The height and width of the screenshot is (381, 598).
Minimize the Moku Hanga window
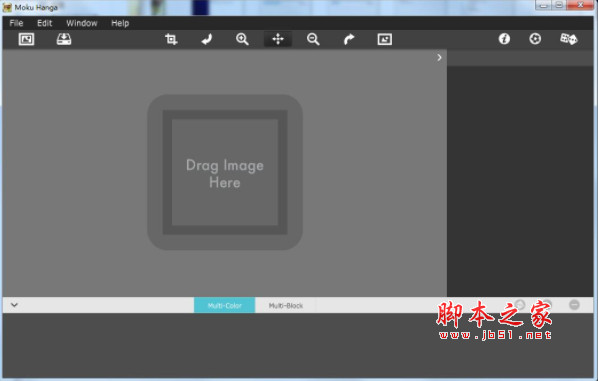tap(543, 5)
